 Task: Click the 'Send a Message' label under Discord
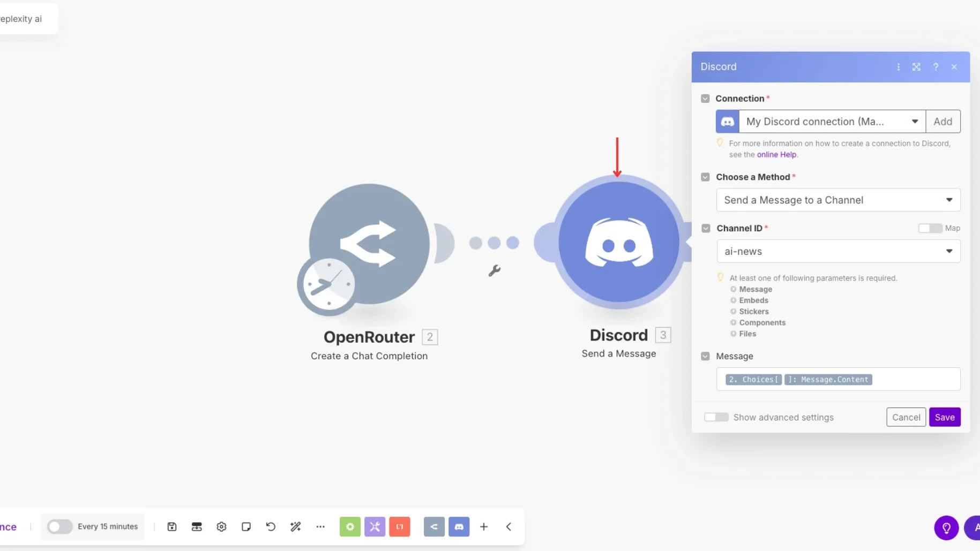(x=619, y=353)
